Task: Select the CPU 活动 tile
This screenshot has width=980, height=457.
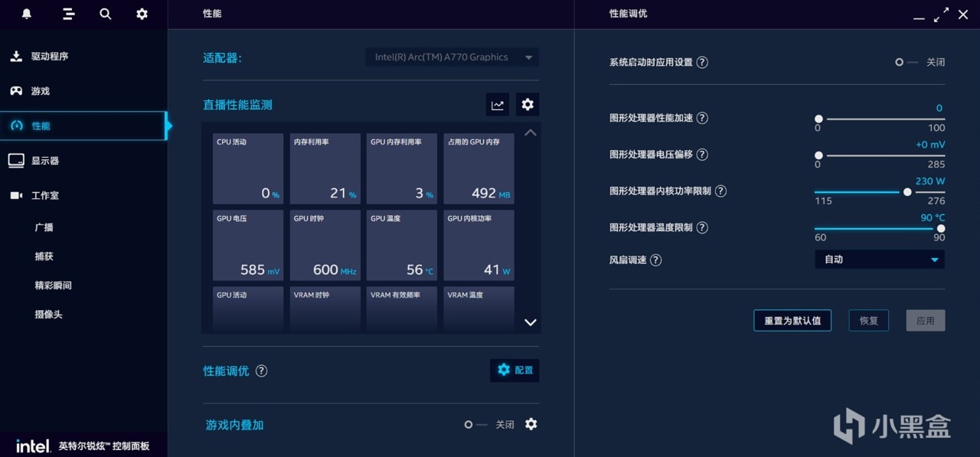Action: coord(248,169)
